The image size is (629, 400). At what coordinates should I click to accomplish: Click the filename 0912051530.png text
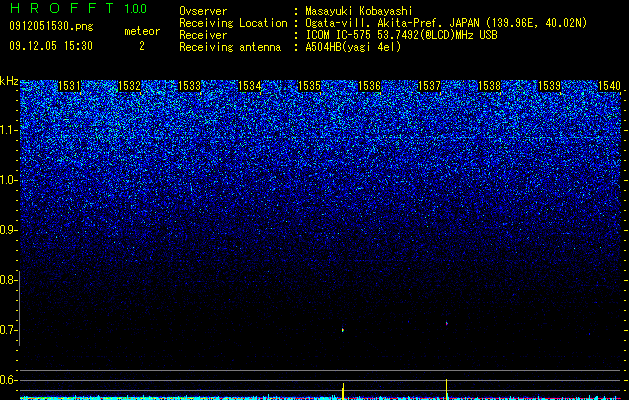point(51,26)
